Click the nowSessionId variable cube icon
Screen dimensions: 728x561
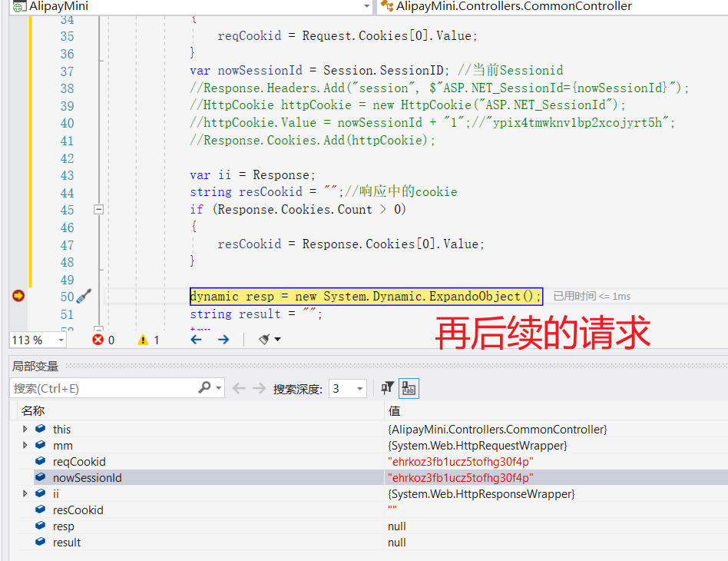(41, 477)
